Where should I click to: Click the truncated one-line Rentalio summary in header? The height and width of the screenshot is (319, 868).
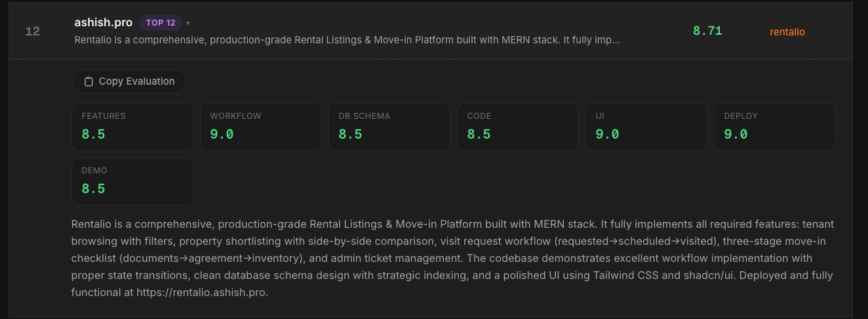coord(347,40)
